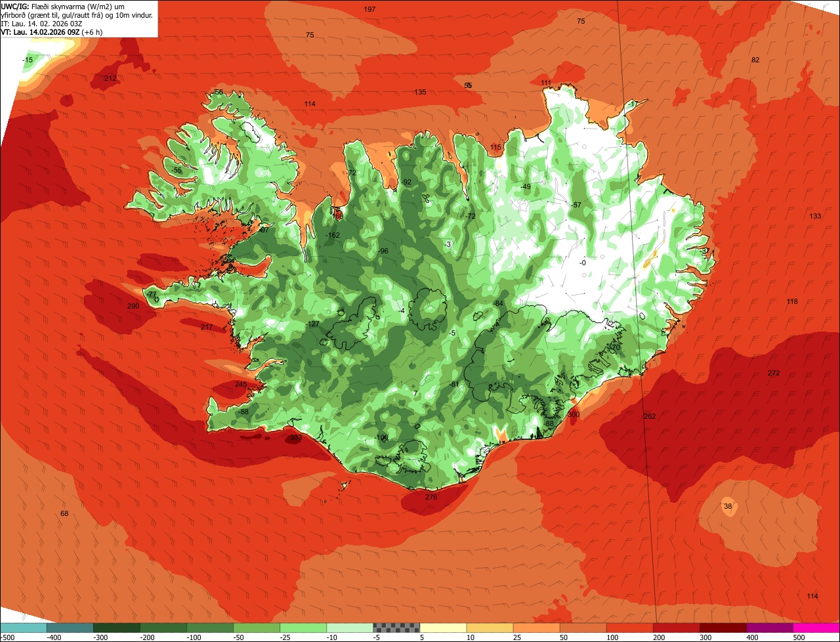The height and width of the screenshot is (642, 840).
Task: Click the 500 label on the legend
Action: coord(799,637)
